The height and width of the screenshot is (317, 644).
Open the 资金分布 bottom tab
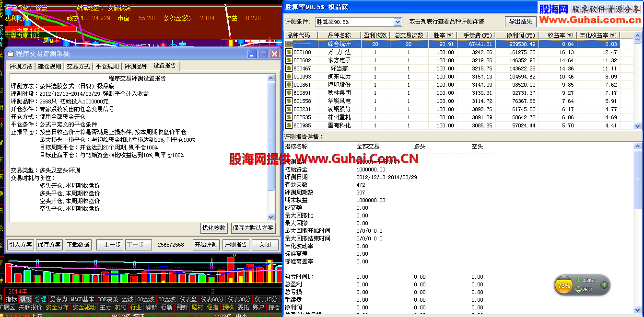[x=57, y=307]
